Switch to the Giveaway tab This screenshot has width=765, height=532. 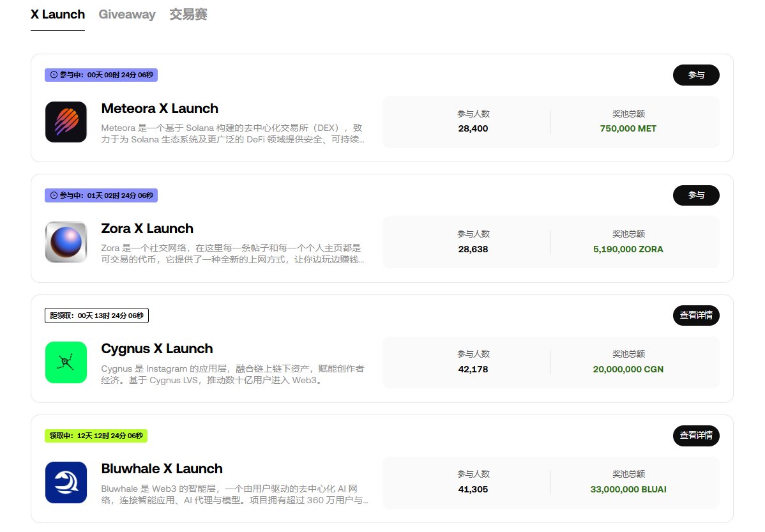click(x=127, y=15)
